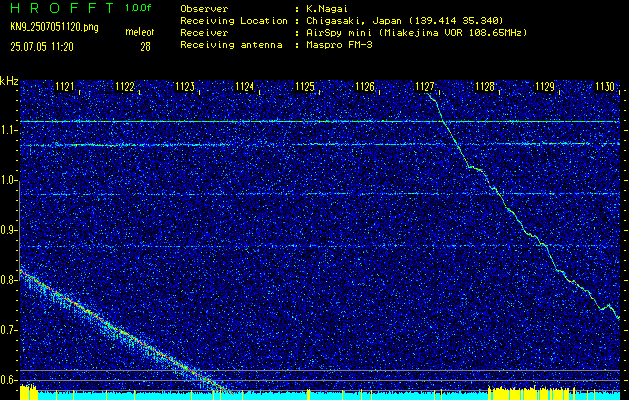
Task: Select the observer name K.Nagai
Action: click(x=327, y=8)
